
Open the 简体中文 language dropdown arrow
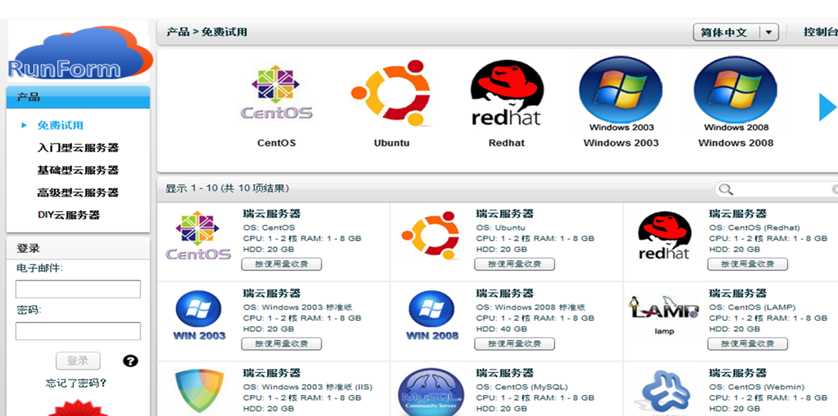tap(769, 33)
